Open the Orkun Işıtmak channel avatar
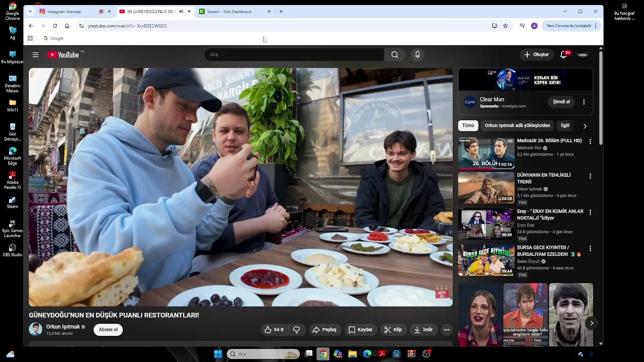Image resolution: width=644 pixels, height=362 pixels. pyautogui.click(x=35, y=329)
